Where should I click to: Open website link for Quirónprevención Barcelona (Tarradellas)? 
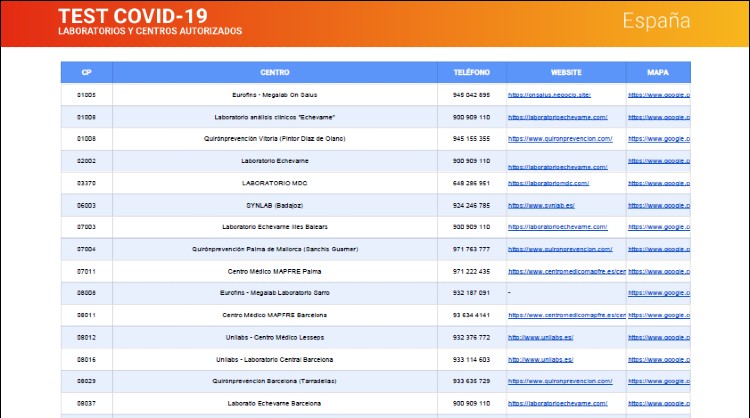click(560, 381)
